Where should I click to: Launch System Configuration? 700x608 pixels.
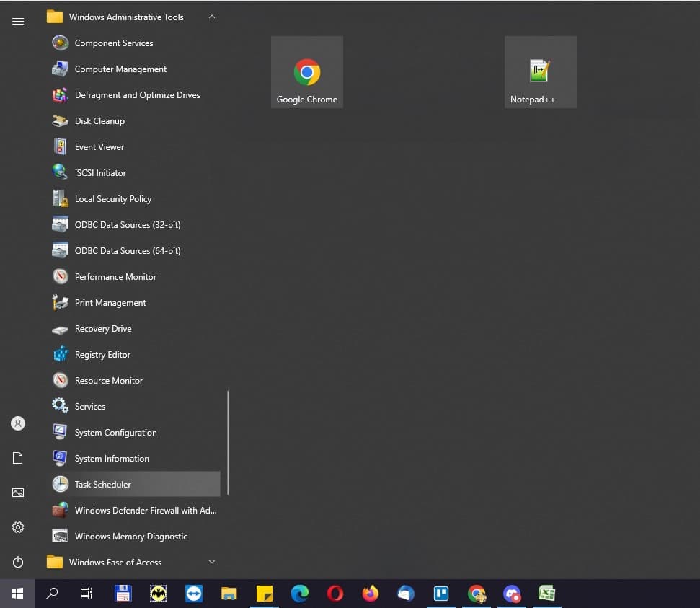click(133, 432)
